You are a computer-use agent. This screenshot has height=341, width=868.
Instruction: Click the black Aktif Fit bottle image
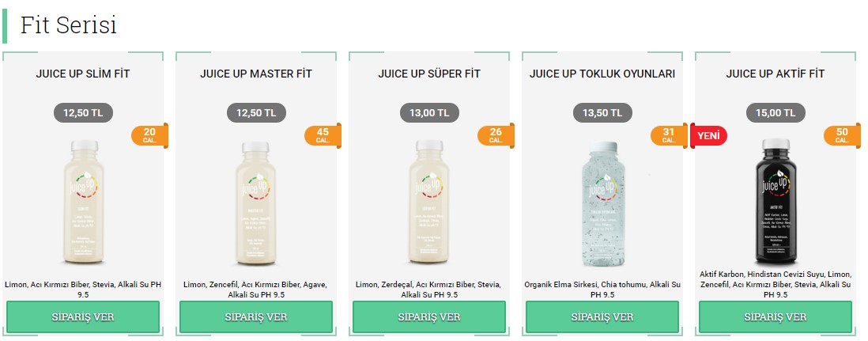tap(776, 203)
